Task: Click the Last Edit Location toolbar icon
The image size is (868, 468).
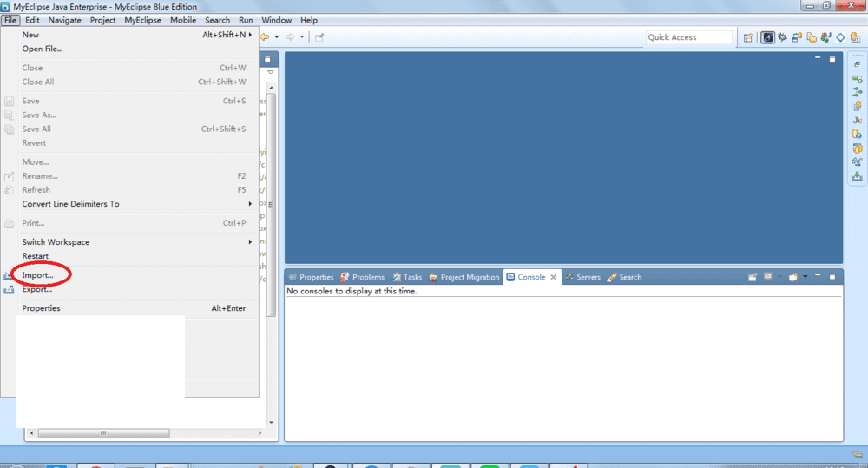Action: [x=319, y=37]
